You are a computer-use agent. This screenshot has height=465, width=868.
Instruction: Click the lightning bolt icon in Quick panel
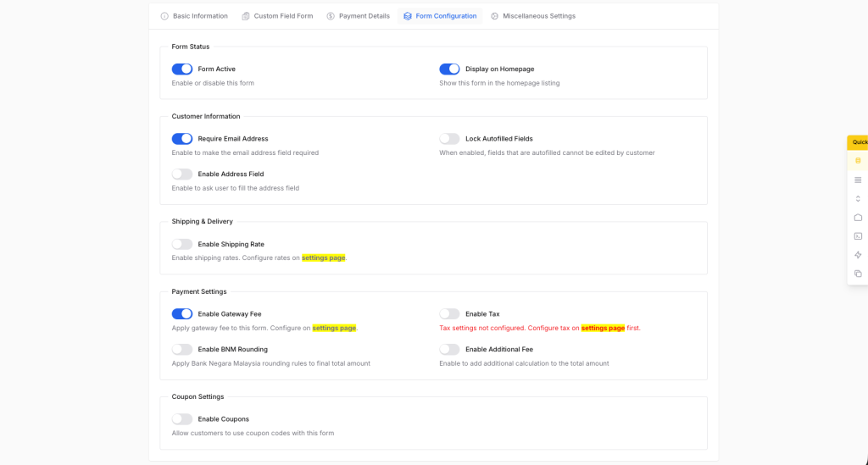(858, 255)
